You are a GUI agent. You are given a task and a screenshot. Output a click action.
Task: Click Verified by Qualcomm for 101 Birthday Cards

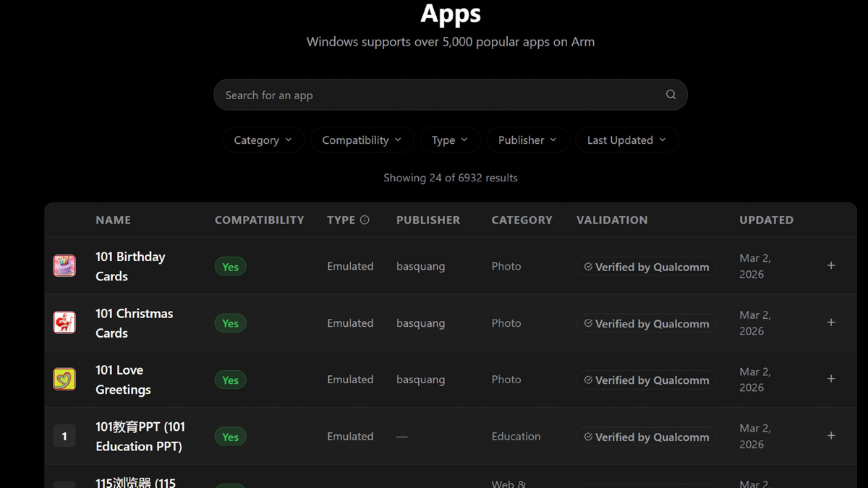click(x=647, y=267)
